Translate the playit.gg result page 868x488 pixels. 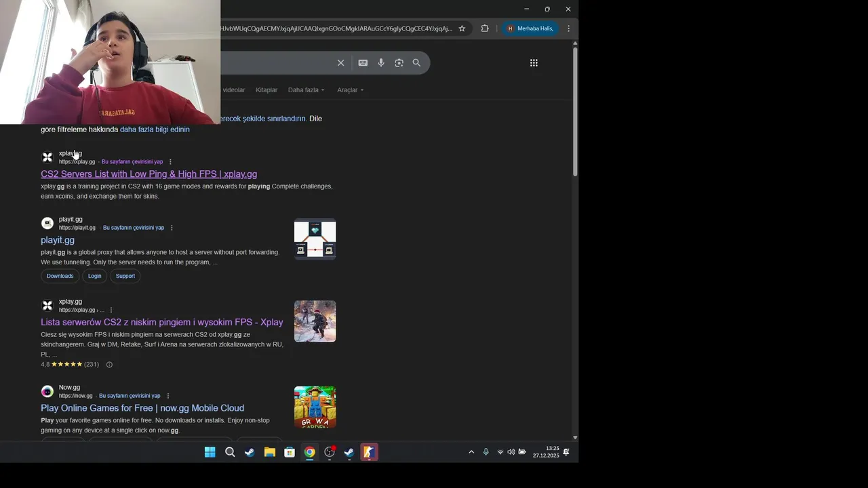[x=134, y=228]
